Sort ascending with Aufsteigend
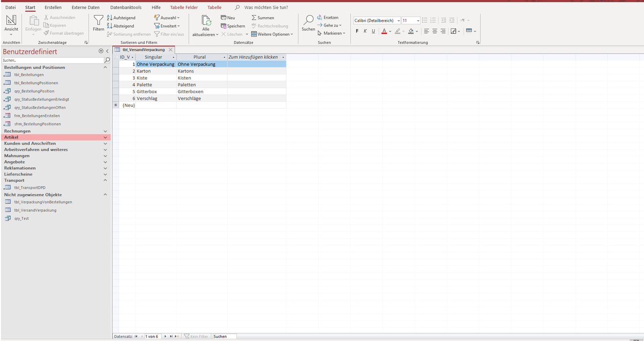Image resolution: width=644 pixels, height=341 pixels. pyautogui.click(x=121, y=18)
